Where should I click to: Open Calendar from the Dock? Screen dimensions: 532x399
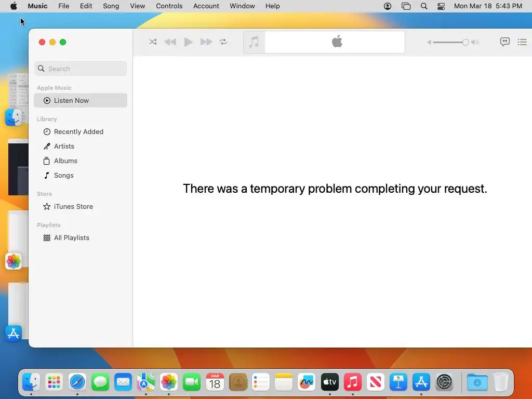click(x=215, y=382)
